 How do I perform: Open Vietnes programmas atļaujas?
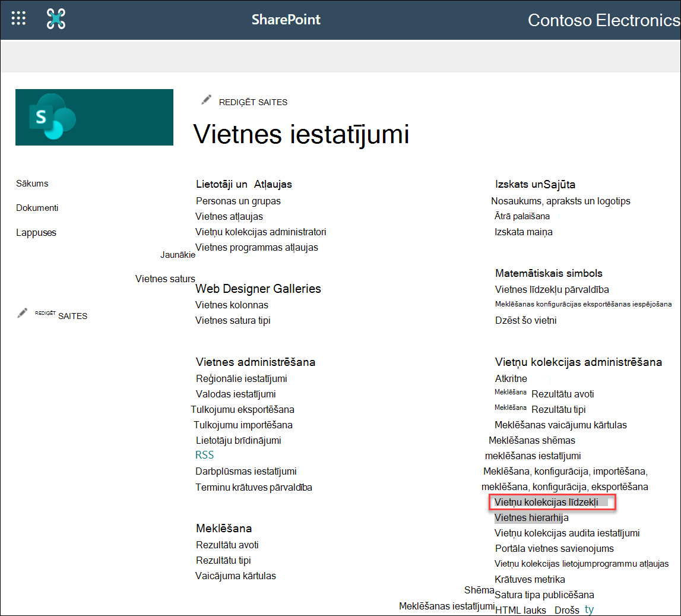tap(256, 247)
